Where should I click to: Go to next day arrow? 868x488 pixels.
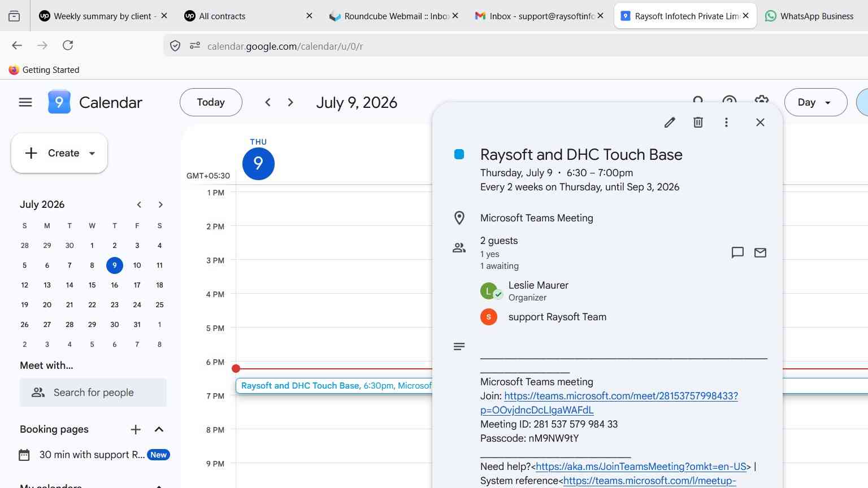click(x=290, y=102)
